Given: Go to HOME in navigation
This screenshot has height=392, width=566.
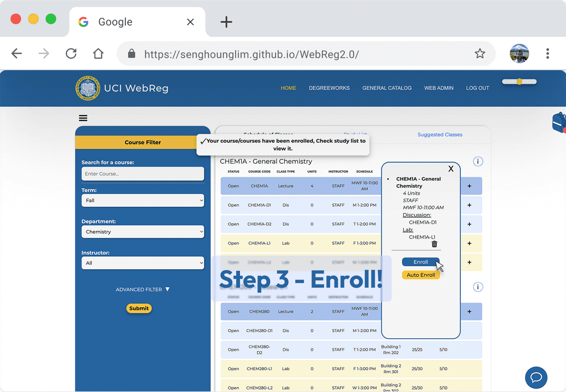Looking at the screenshot, I should [288, 88].
